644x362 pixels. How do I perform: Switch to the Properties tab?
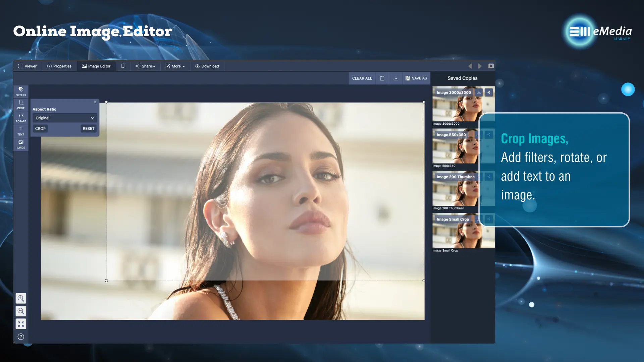point(59,66)
